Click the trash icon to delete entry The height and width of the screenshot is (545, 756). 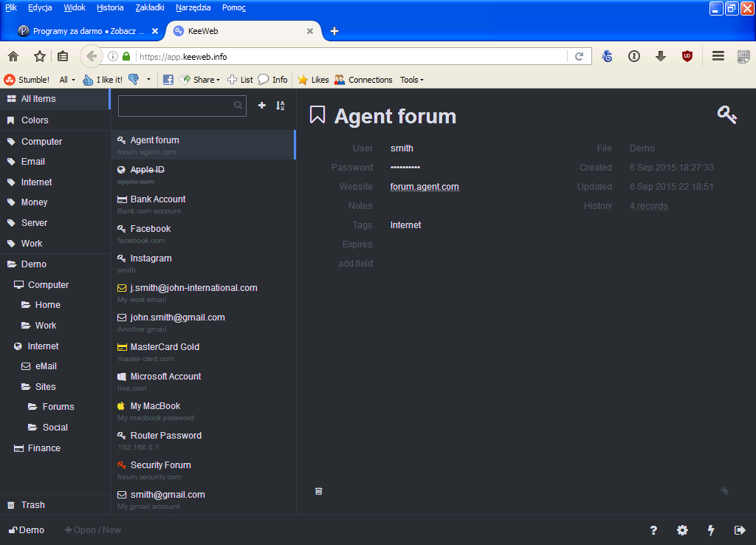pos(319,491)
